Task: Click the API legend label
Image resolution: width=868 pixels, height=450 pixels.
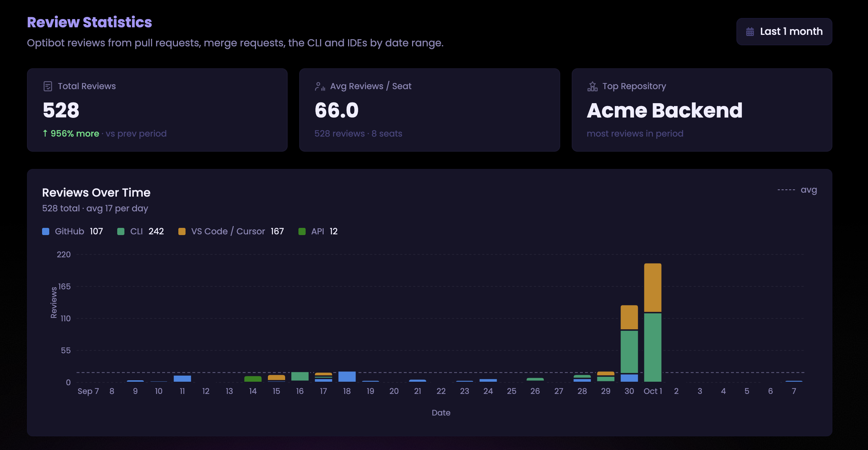Action: [317, 231]
